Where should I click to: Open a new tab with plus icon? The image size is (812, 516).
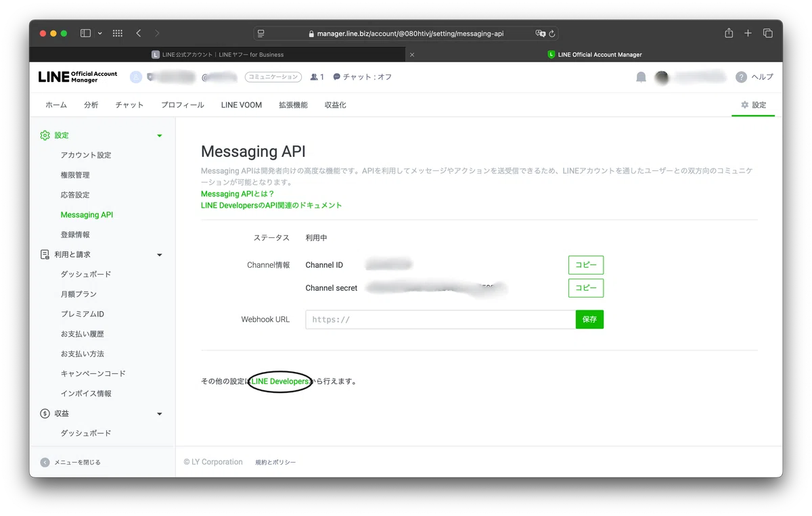point(748,33)
